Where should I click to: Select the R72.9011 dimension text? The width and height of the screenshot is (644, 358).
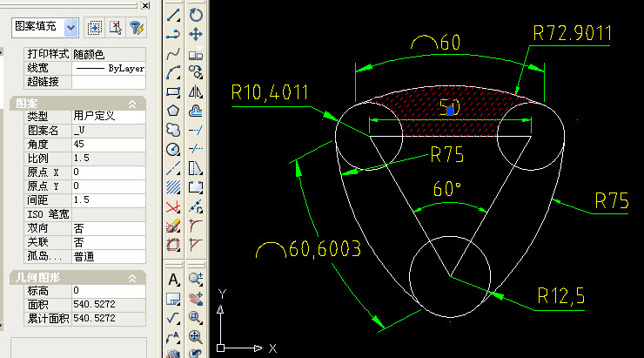(x=573, y=33)
